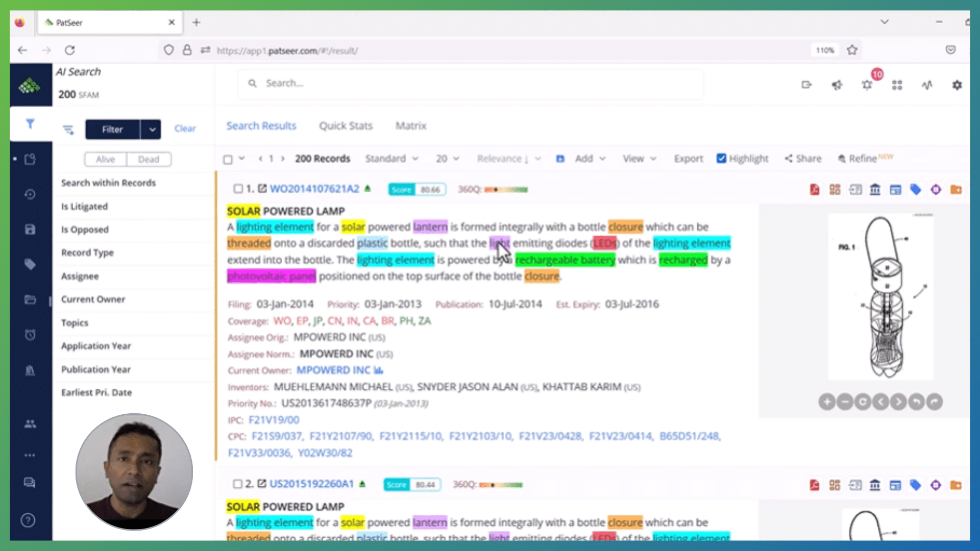Click export arrow icon in top bar
This screenshot has height=551, width=980.
(x=806, y=85)
